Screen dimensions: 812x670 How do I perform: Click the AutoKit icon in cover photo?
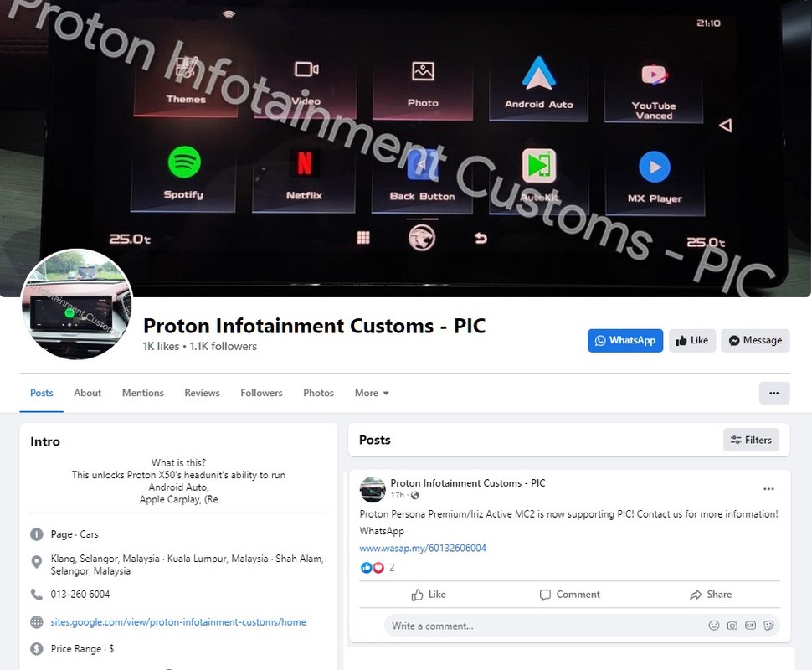539,166
